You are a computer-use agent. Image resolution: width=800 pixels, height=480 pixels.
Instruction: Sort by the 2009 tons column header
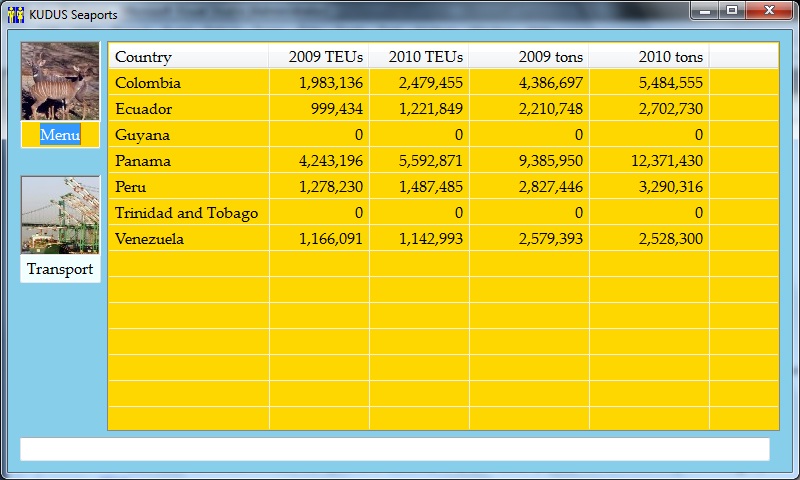coord(550,57)
